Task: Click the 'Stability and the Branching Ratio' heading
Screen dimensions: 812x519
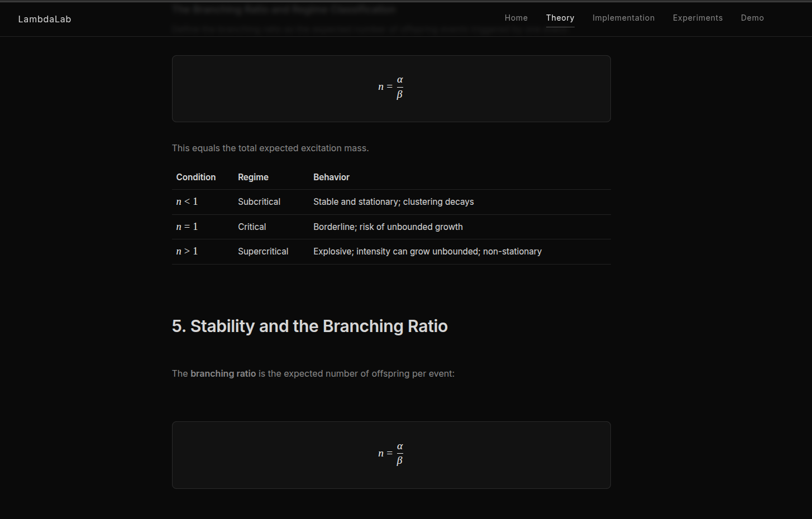Action: click(309, 326)
